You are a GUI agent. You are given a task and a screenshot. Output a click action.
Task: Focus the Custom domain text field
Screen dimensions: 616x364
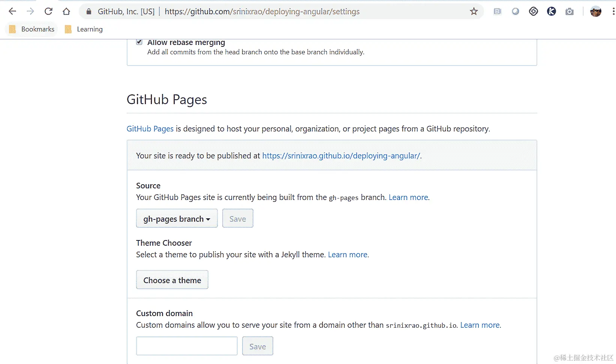[187, 346]
